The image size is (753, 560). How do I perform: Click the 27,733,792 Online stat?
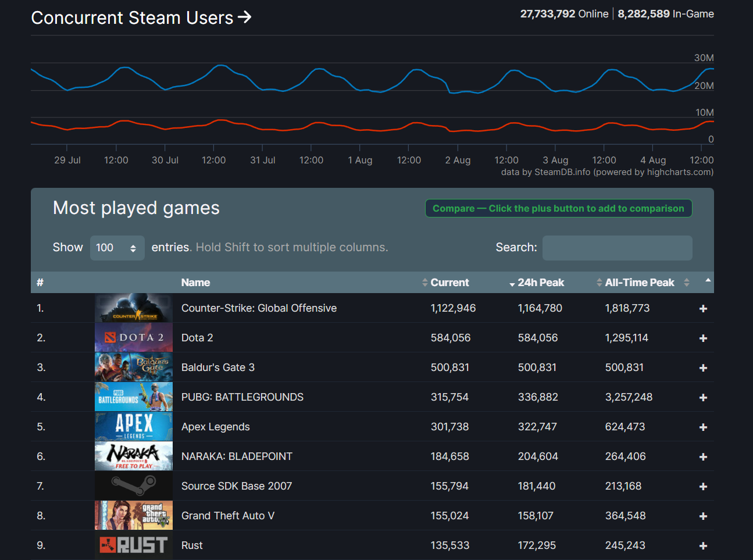tap(564, 14)
